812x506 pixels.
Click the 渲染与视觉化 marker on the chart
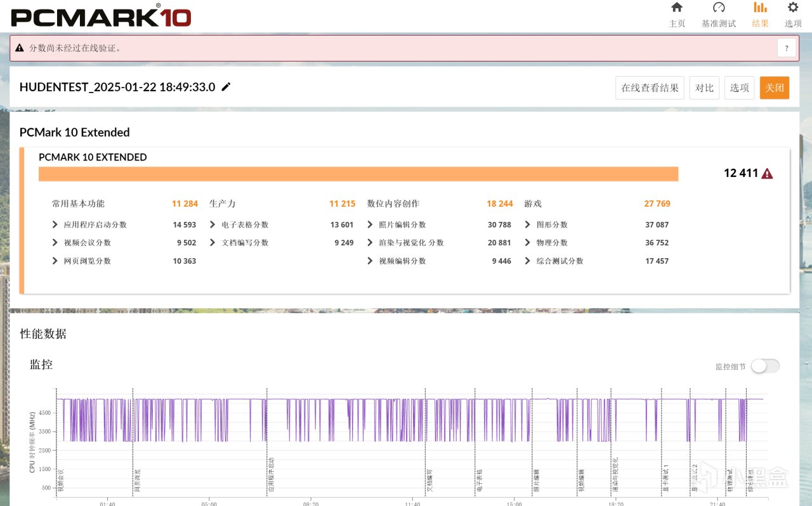[x=615, y=475]
